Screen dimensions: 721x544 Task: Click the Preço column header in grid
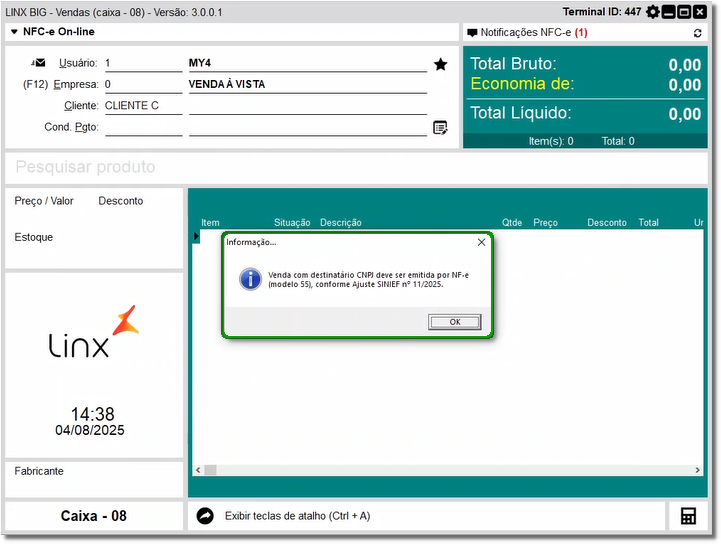(x=545, y=223)
